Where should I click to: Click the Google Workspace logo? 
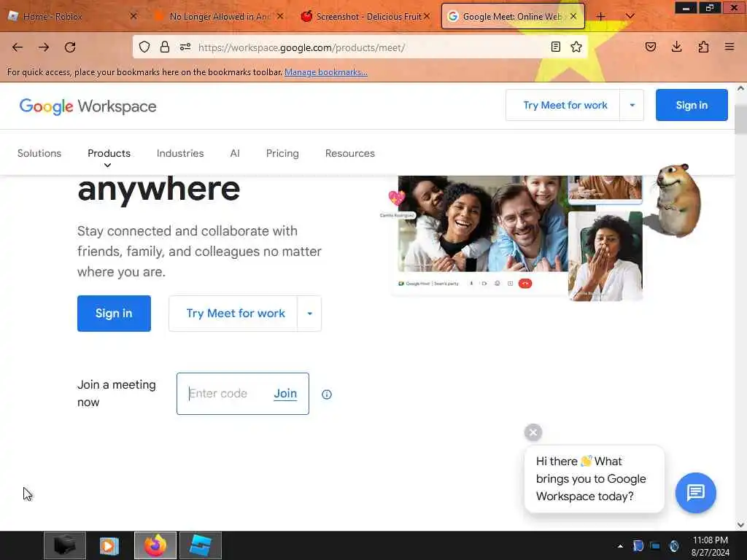pyautogui.click(x=88, y=106)
